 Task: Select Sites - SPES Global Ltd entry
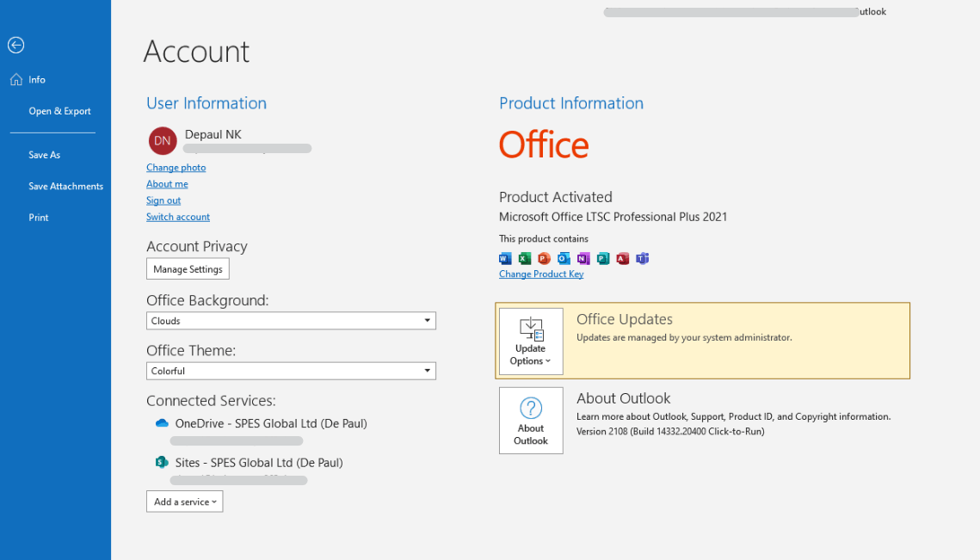pyautogui.click(x=259, y=463)
